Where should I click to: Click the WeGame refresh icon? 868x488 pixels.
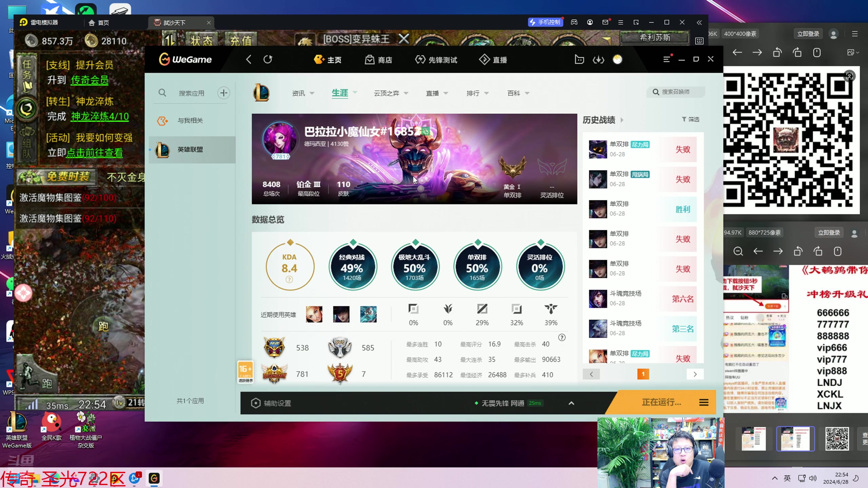tap(268, 60)
